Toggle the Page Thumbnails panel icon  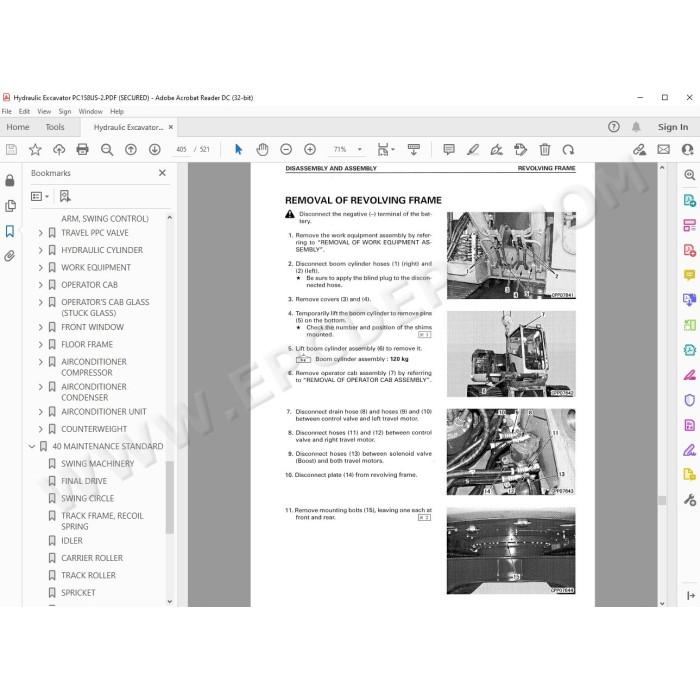tap(9, 206)
